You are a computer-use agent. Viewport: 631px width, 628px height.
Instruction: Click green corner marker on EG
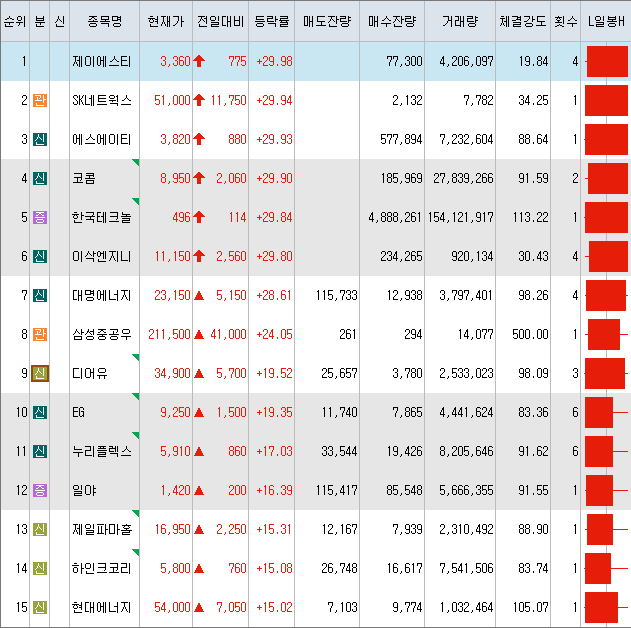click(x=136, y=396)
